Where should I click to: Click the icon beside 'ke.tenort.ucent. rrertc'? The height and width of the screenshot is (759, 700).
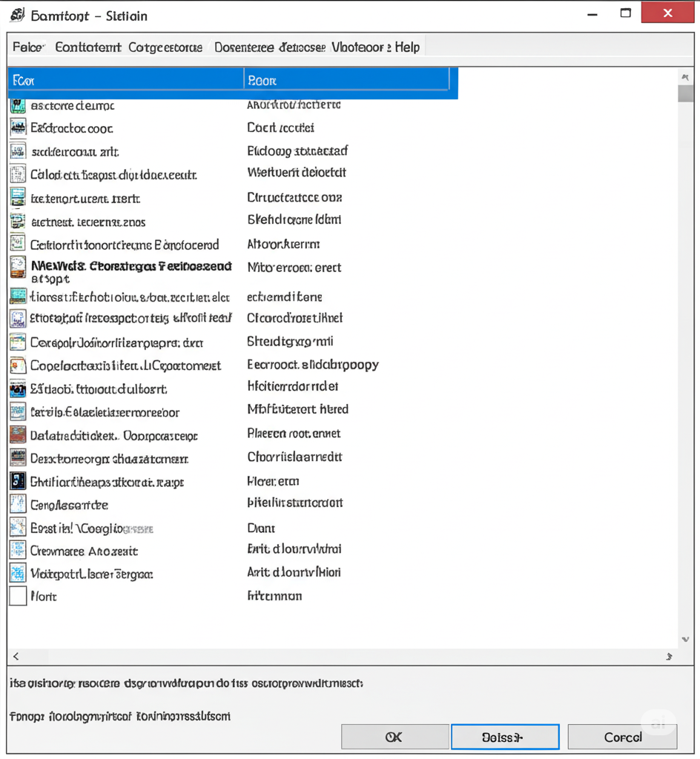point(18,198)
